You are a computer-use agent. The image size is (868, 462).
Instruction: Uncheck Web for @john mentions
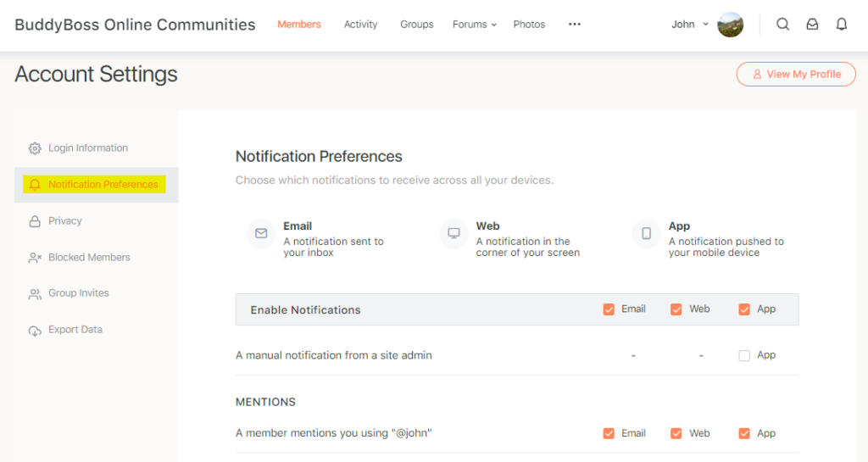tap(676, 433)
